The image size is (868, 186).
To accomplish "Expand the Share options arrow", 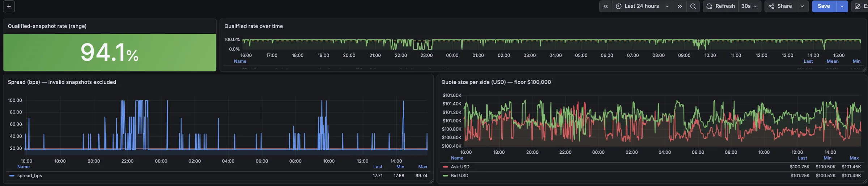I will (x=802, y=6).
